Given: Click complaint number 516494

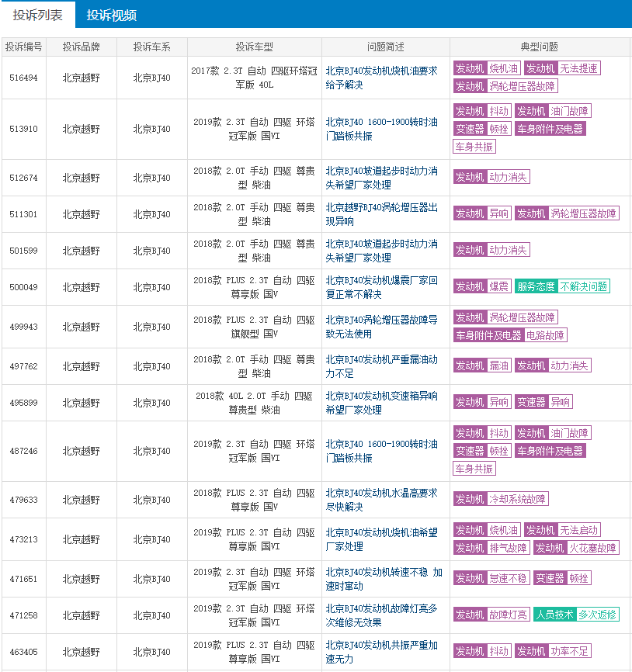Looking at the screenshot, I should coord(23,78).
